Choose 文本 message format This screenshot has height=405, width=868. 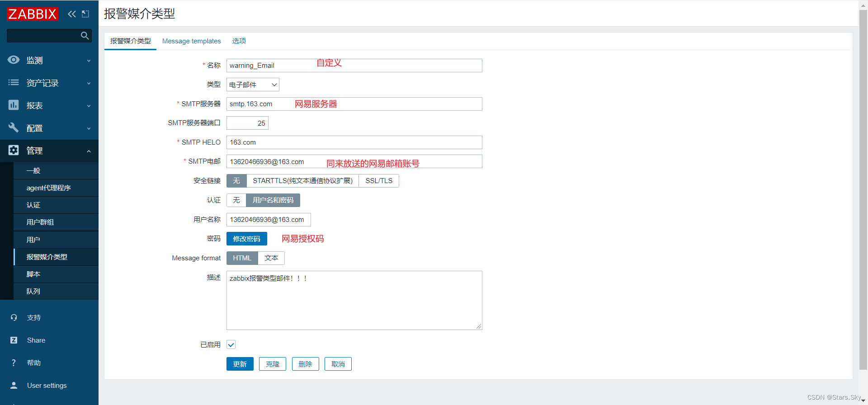point(271,258)
